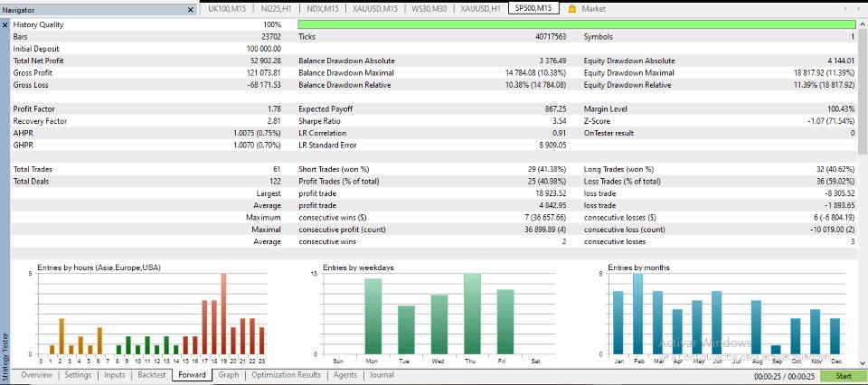Click the vertical scrollbar of the report
Screen dimensions: 868x385
pos(863,91)
